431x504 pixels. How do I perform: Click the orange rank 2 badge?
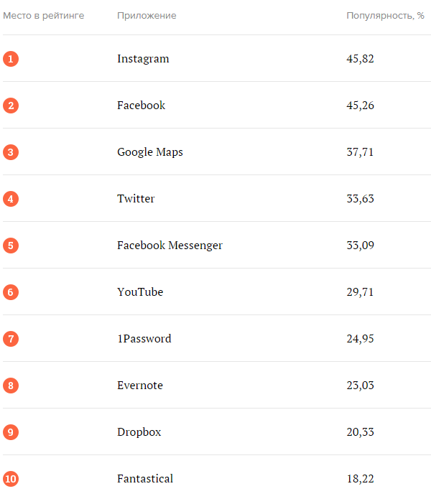click(11, 106)
